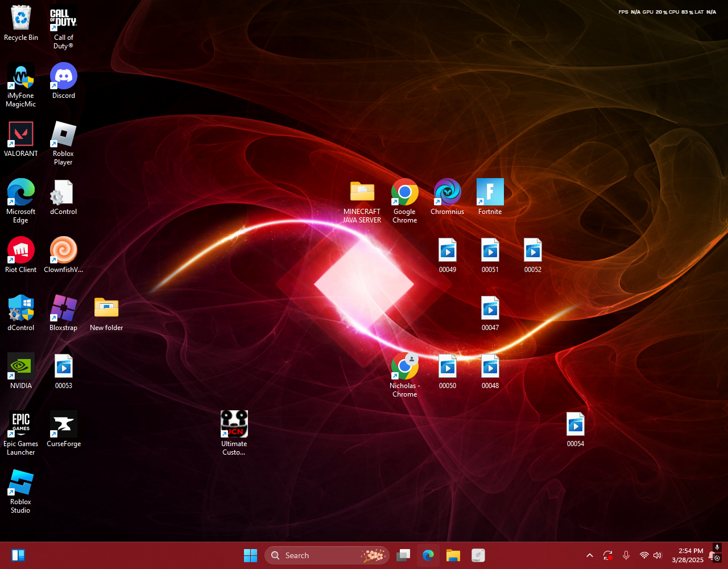The width and height of the screenshot is (728, 569).
Task: Click the Epic Games Launcher icon
Action: (21, 425)
